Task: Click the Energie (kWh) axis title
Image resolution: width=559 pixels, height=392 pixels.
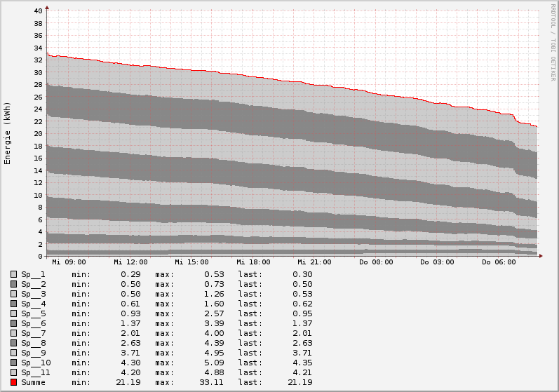Action: [8, 133]
